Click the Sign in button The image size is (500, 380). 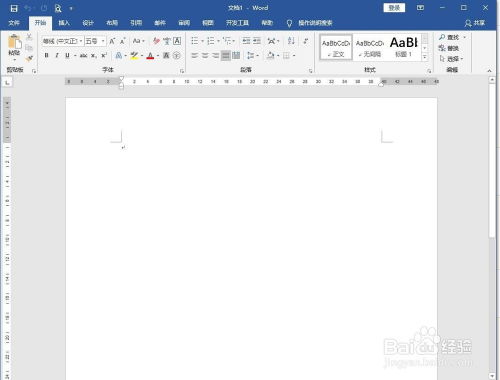pyautogui.click(x=394, y=8)
